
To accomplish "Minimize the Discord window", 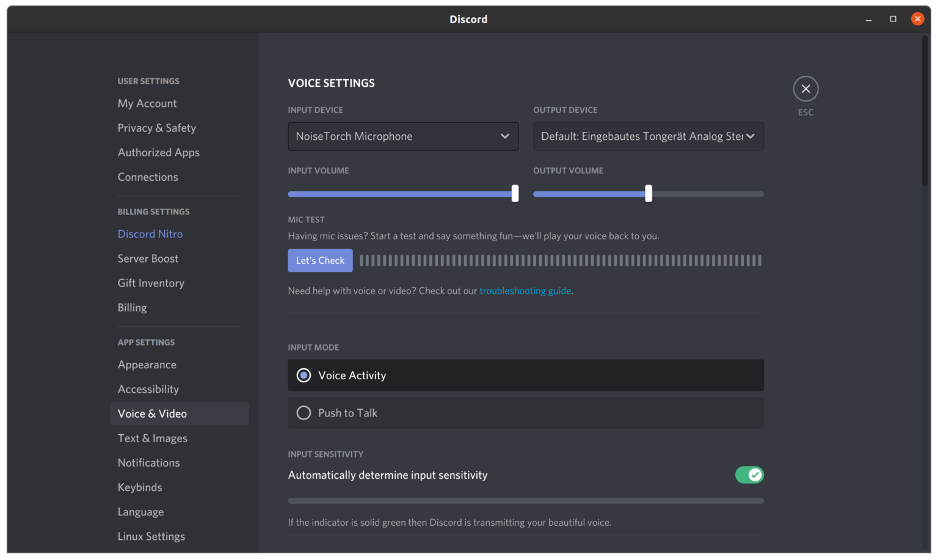I will tap(868, 20).
